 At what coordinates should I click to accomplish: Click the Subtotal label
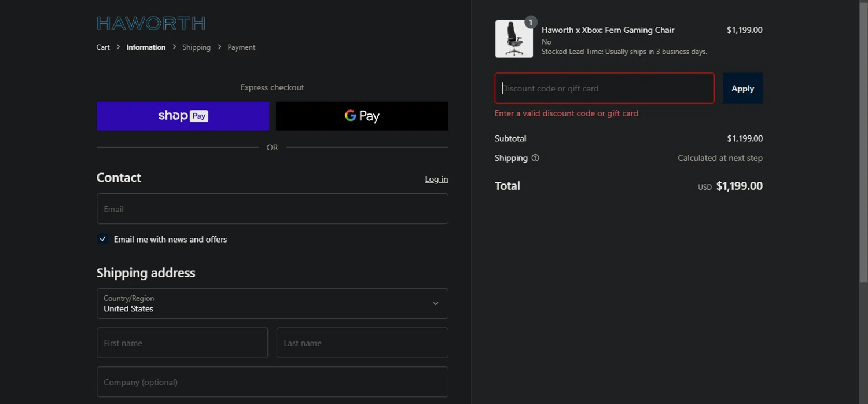[x=510, y=138]
